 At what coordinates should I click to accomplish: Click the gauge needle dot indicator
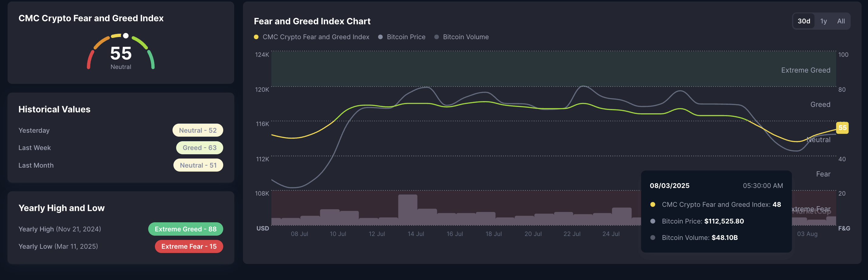(126, 36)
